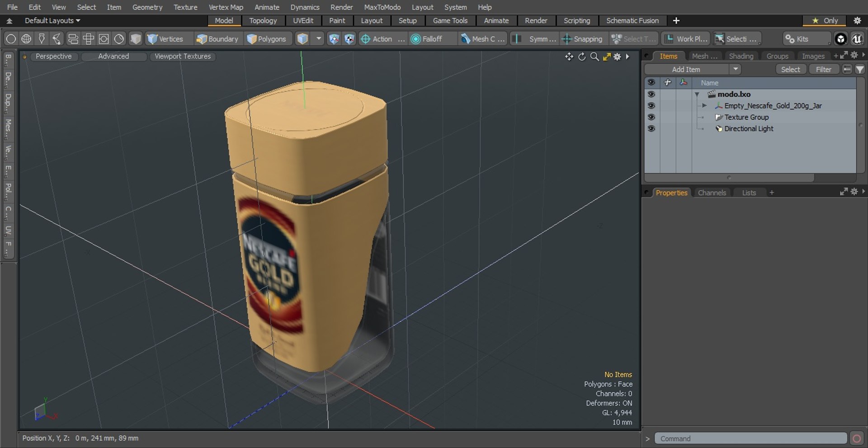Expand the Empty_Nescafe_Gold_200g_Jar tree item
This screenshot has width=868, height=448.
coord(704,105)
